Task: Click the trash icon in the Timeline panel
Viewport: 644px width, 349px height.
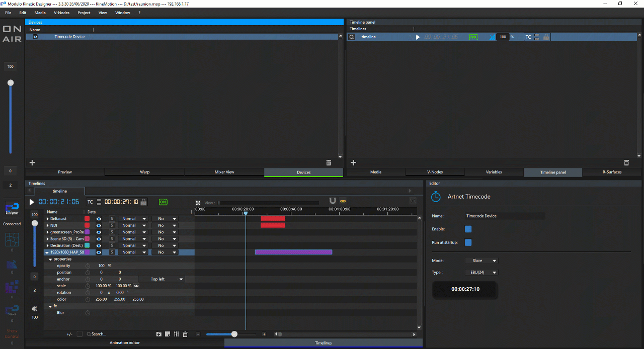Action: pos(626,162)
